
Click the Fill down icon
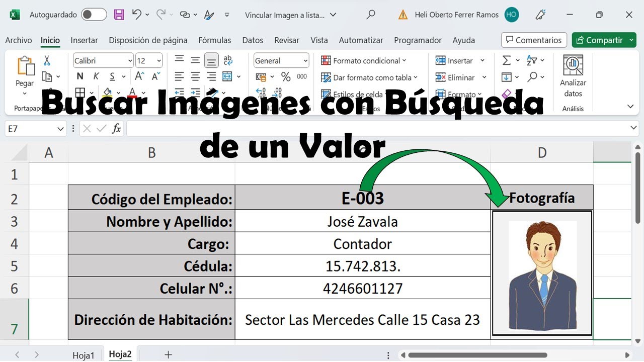[x=507, y=77]
